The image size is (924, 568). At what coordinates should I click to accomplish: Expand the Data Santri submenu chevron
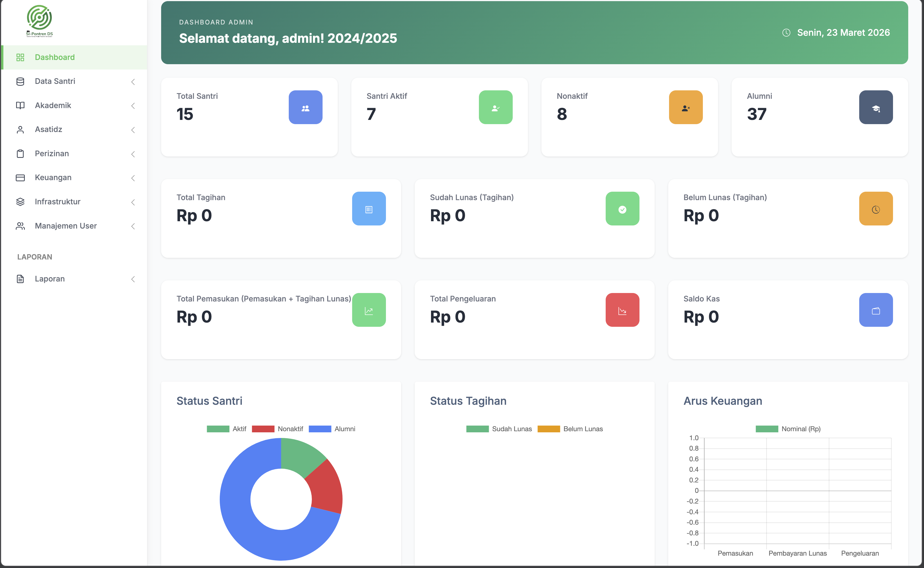point(133,82)
